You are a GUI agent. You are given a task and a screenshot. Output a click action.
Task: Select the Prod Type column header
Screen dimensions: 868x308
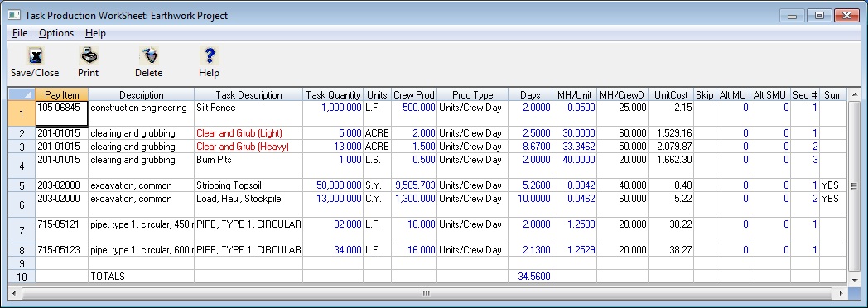tap(473, 95)
